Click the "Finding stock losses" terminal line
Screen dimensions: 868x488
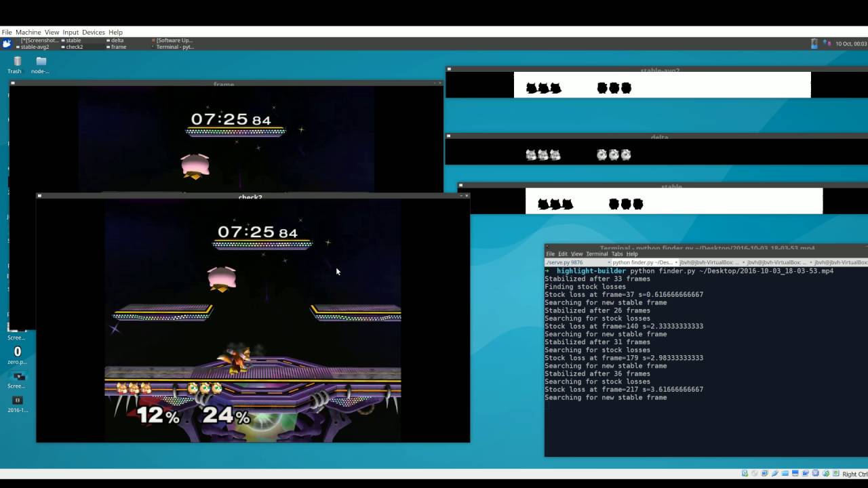585,287
